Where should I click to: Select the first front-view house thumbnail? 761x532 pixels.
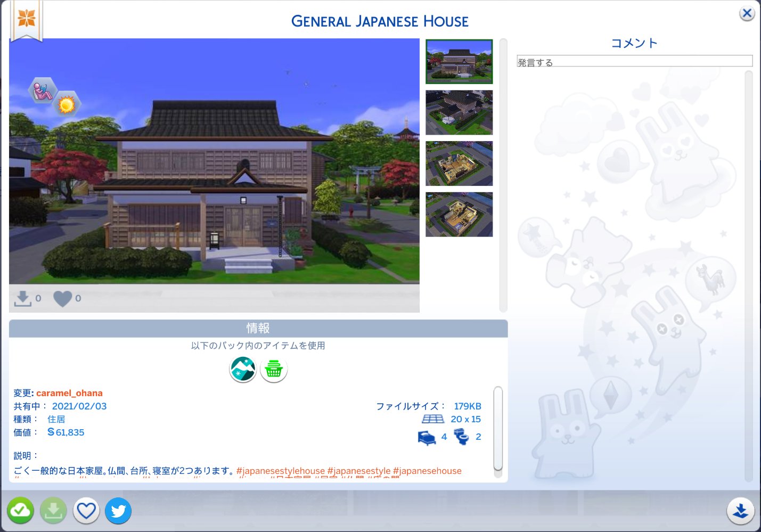click(x=459, y=61)
